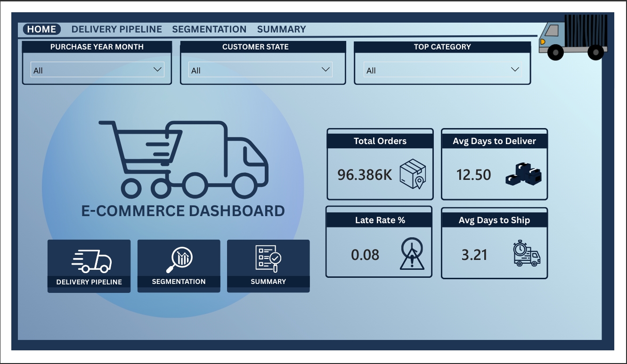Viewport: 627px width, 364px height.
Task: Switch to the HOME tab
Action: click(42, 29)
